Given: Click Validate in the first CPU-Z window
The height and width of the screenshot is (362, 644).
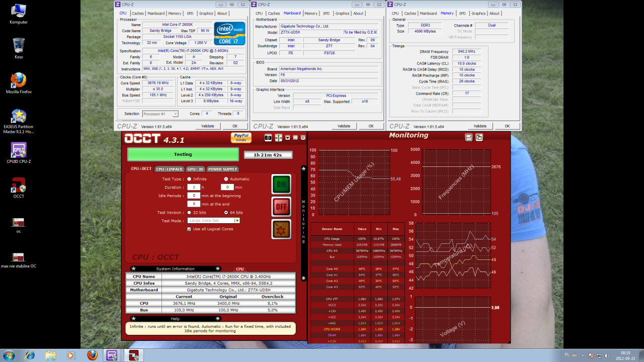Looking at the screenshot, I should [x=208, y=126].
